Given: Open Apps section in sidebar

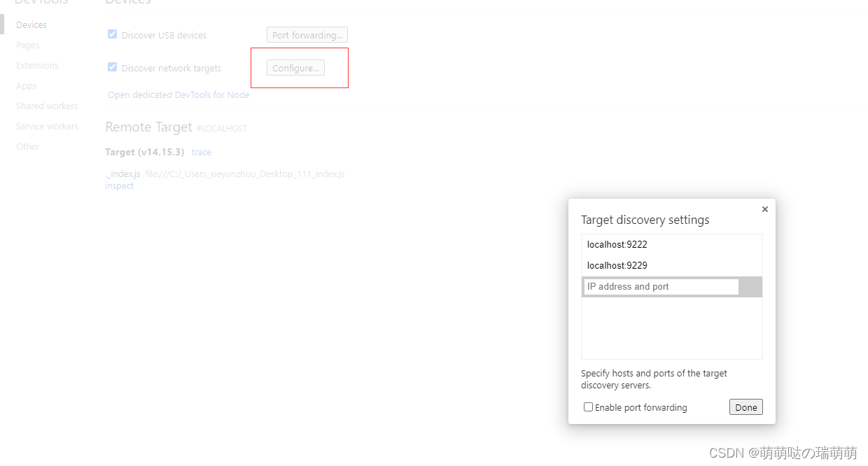Looking at the screenshot, I should pos(27,85).
